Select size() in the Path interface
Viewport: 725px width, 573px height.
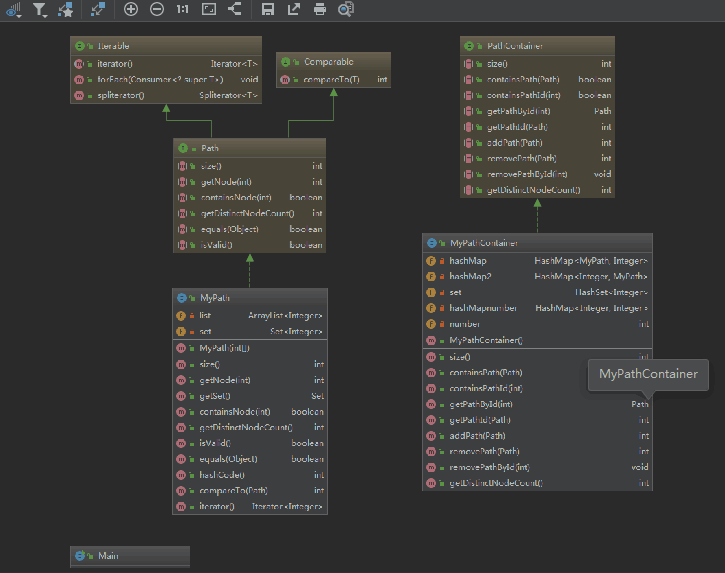[250, 166]
